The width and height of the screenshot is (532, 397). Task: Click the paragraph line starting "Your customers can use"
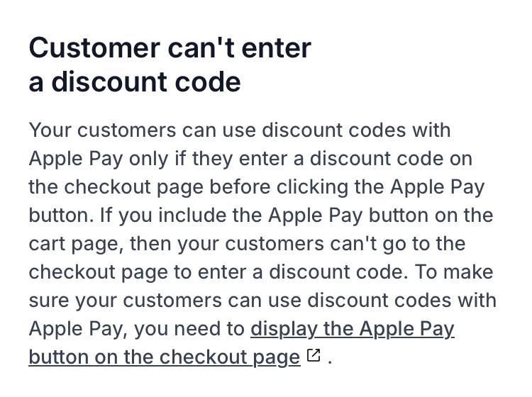coord(240,130)
